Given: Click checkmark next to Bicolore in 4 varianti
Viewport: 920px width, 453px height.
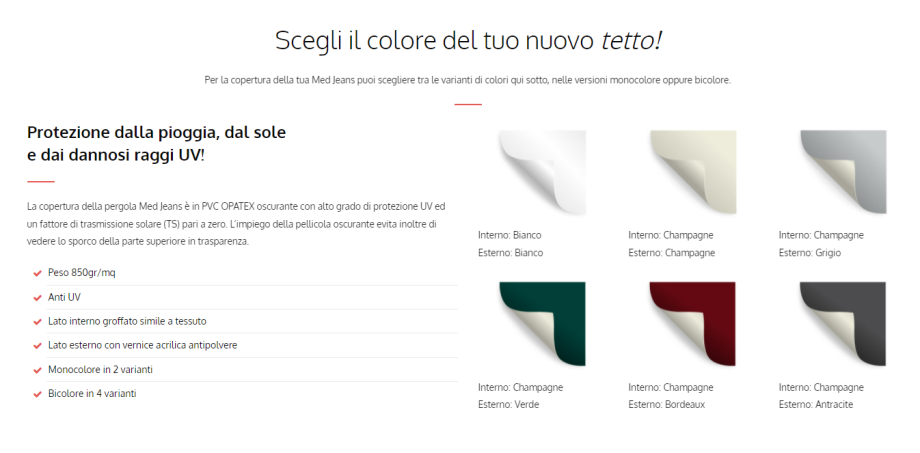Looking at the screenshot, I should click(x=37, y=394).
